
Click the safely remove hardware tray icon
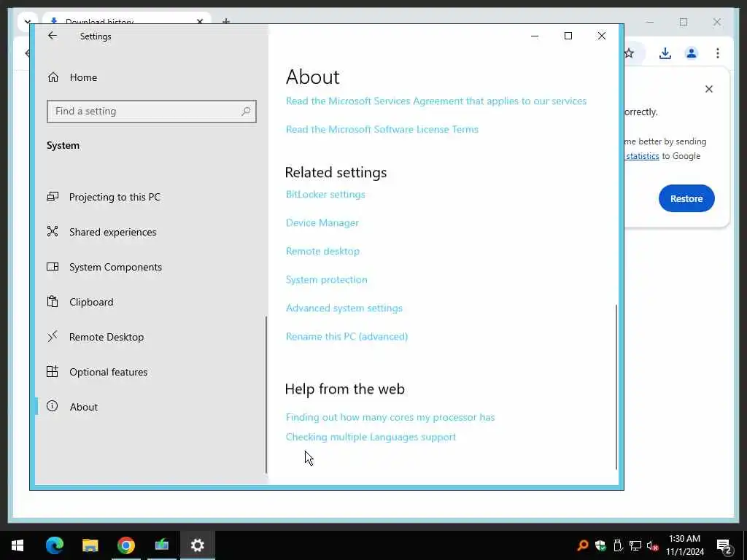(x=618, y=545)
